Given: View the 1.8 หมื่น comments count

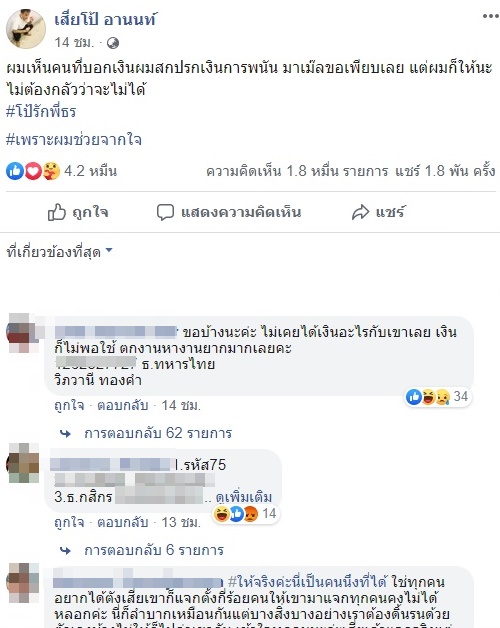Looking at the screenshot, I should [297, 171].
